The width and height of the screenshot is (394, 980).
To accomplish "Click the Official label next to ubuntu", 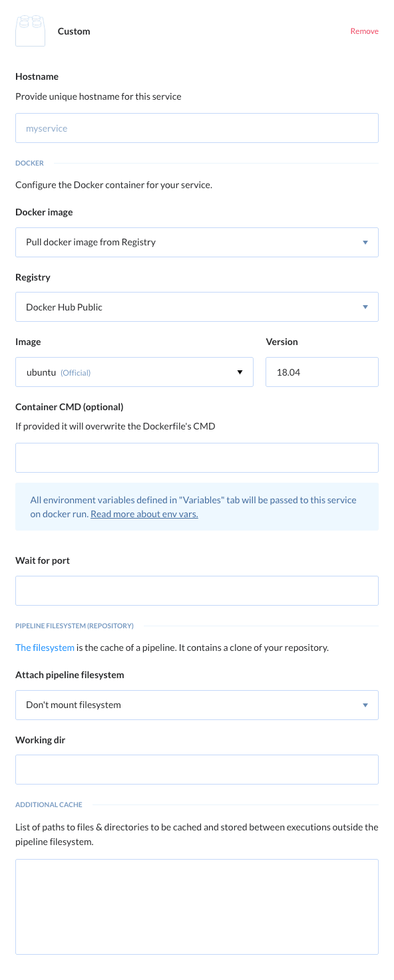I will (76, 372).
